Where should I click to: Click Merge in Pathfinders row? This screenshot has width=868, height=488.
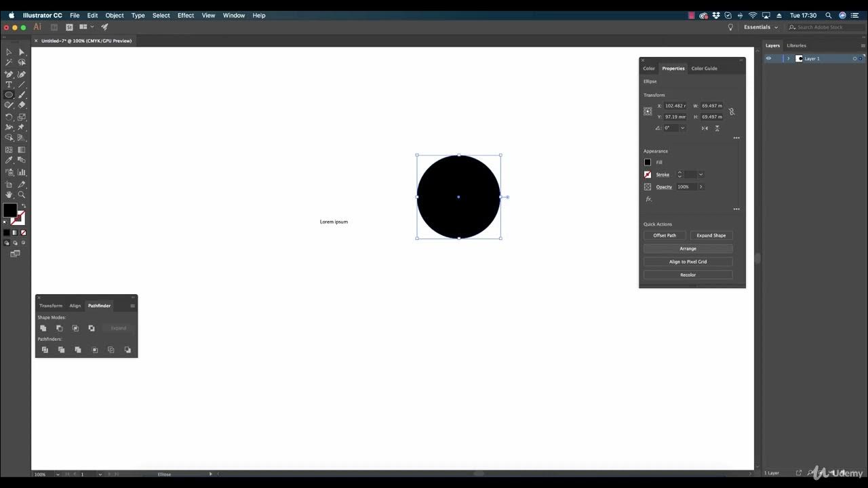pos(78,350)
